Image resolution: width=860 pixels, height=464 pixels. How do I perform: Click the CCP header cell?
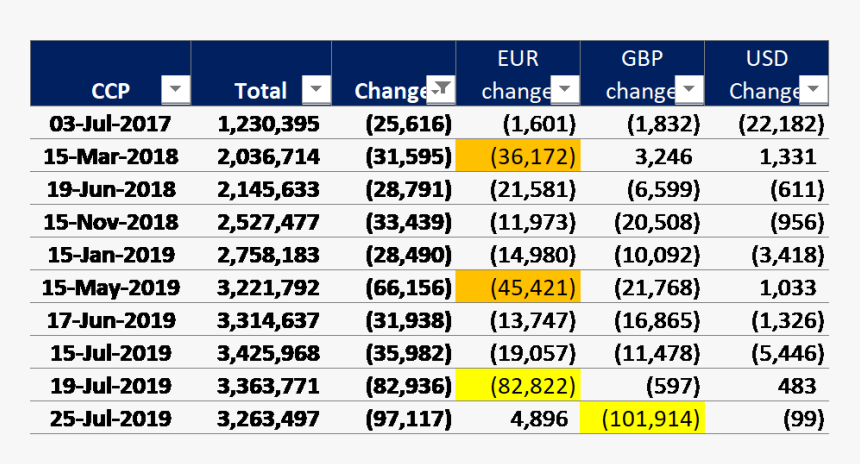110,91
